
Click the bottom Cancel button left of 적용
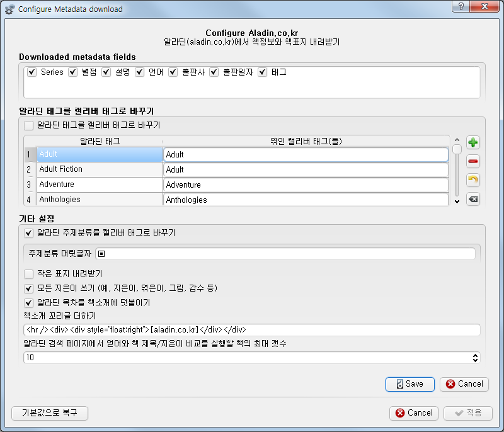click(414, 413)
